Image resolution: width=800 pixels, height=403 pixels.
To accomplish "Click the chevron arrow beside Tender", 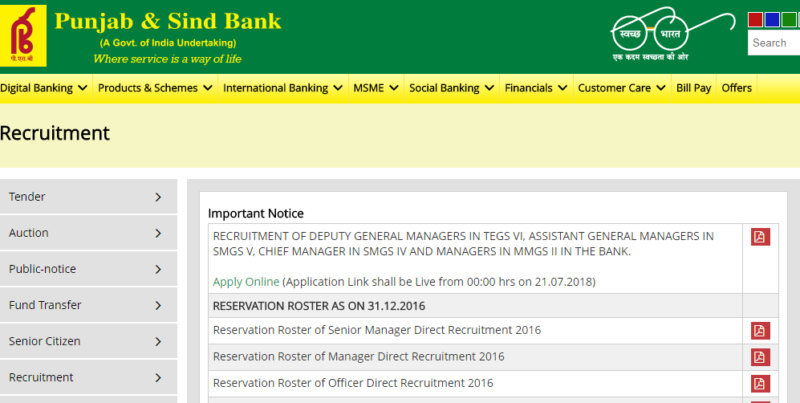I will (158, 197).
